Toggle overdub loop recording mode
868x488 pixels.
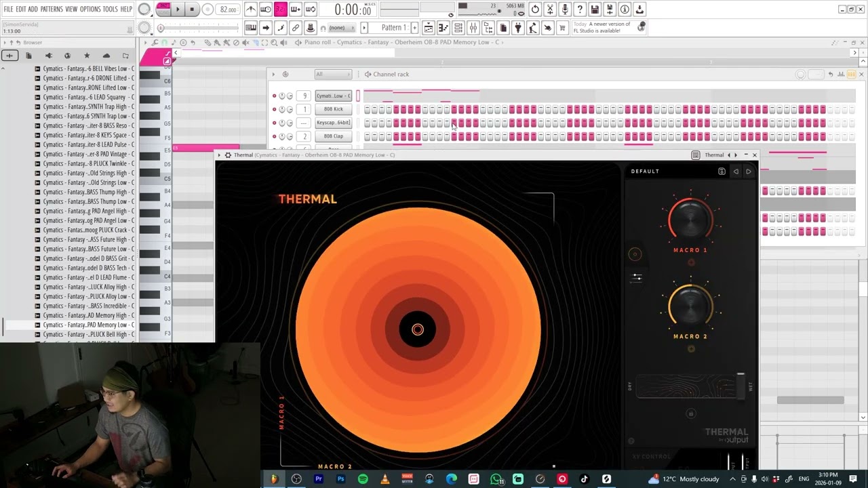coord(295,9)
